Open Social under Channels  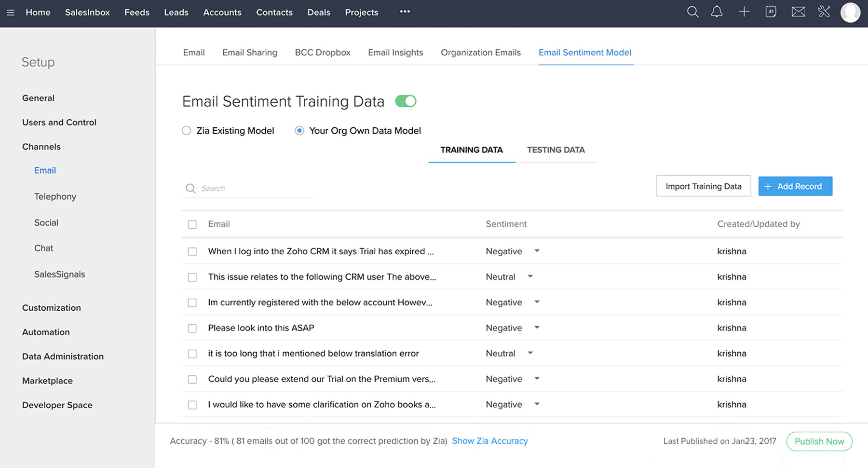(46, 222)
